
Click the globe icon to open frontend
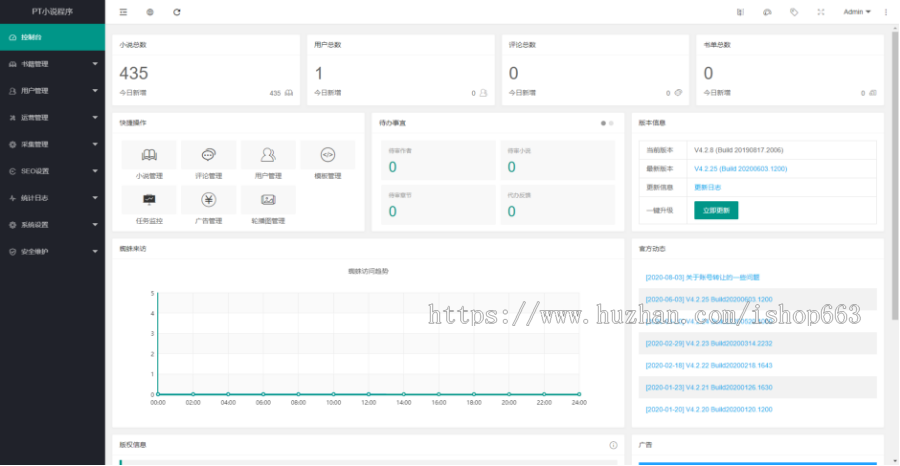[150, 12]
